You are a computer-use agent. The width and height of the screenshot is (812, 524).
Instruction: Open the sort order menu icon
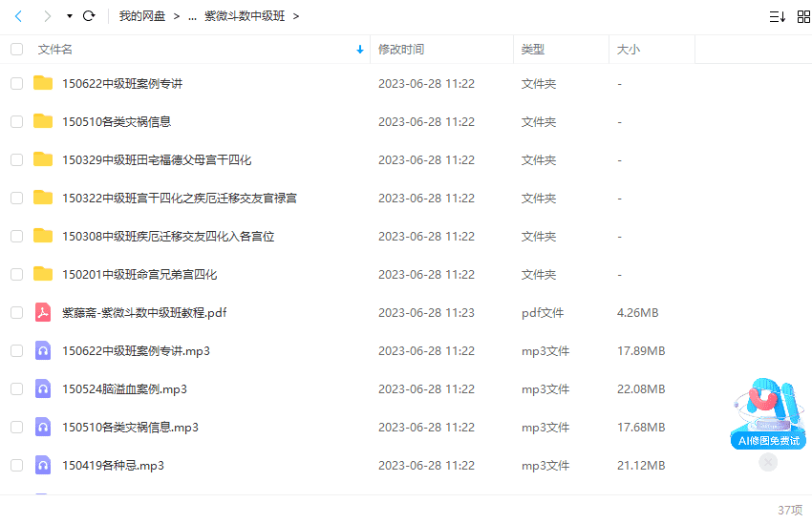[777, 16]
